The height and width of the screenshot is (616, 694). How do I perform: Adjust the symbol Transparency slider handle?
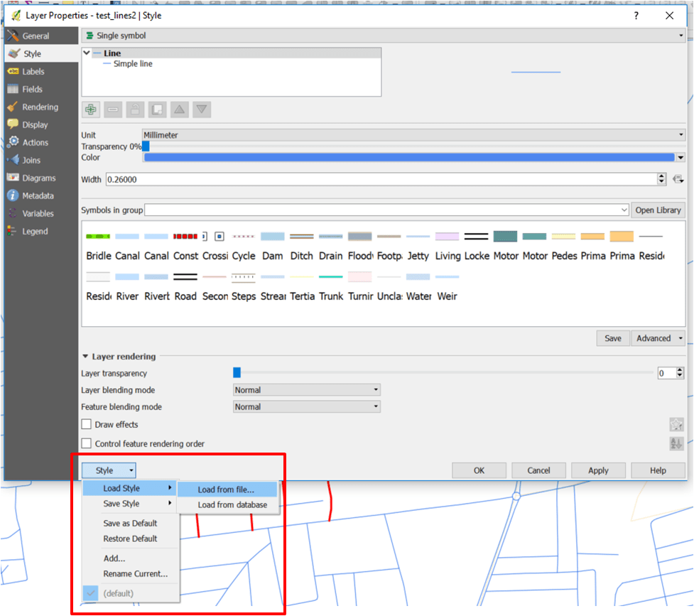coord(146,146)
